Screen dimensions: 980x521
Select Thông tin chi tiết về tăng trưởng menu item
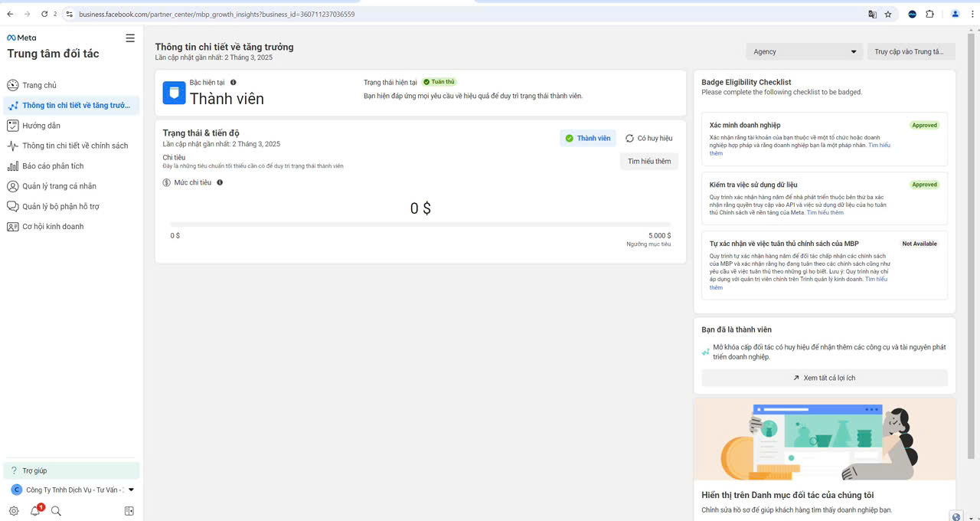point(72,105)
